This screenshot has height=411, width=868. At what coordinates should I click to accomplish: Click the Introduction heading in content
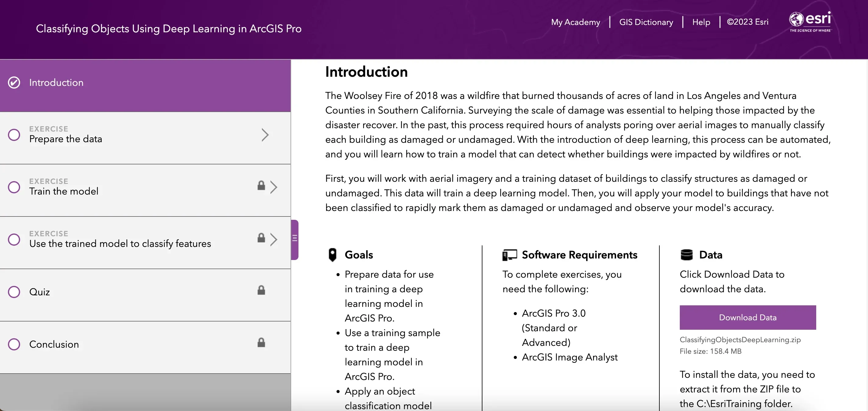click(x=366, y=72)
